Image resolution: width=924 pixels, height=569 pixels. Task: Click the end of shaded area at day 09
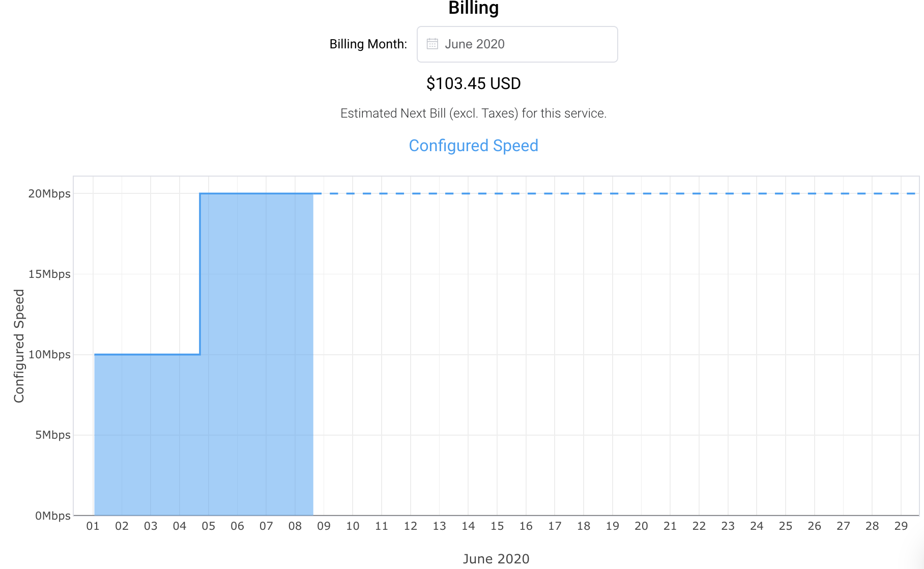point(312,356)
